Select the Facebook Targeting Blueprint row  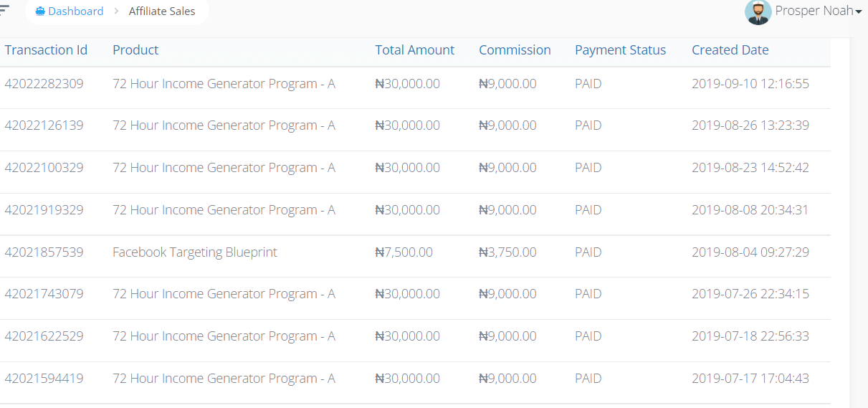pos(415,252)
